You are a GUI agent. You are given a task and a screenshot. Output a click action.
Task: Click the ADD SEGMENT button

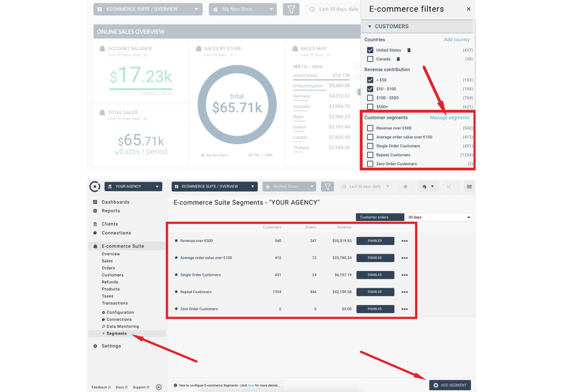(450, 385)
